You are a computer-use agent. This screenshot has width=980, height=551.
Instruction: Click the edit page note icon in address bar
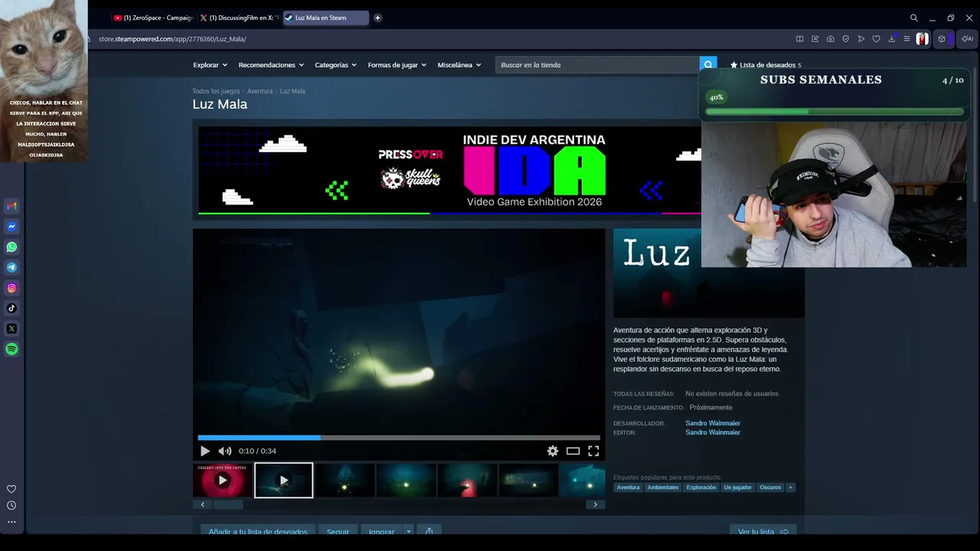pos(815,39)
